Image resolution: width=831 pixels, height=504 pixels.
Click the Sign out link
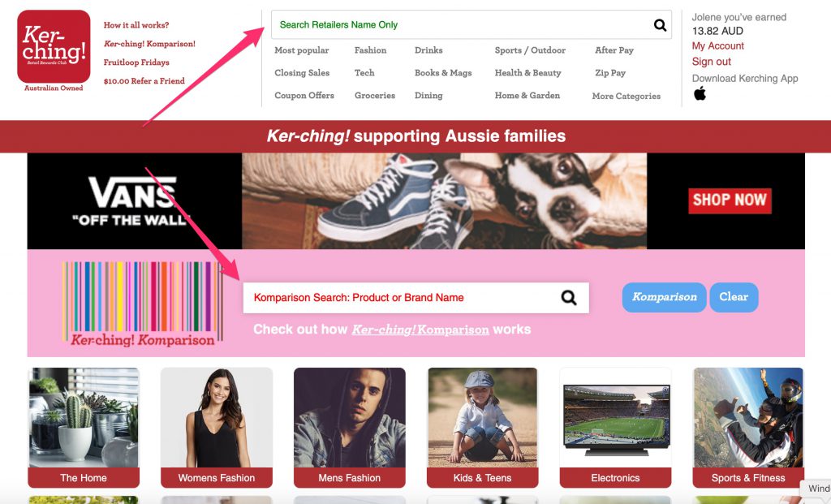pos(711,62)
